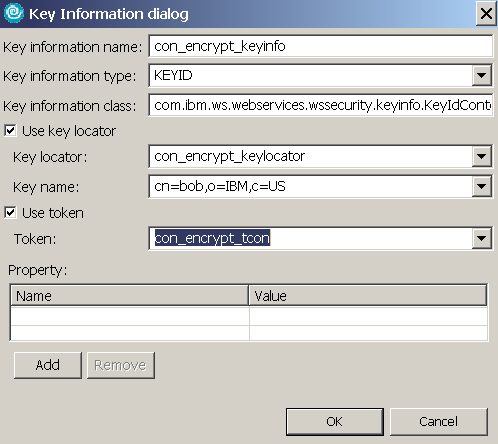This screenshot has height=444, width=498.
Task: Click the Name column header
Action: point(130,295)
